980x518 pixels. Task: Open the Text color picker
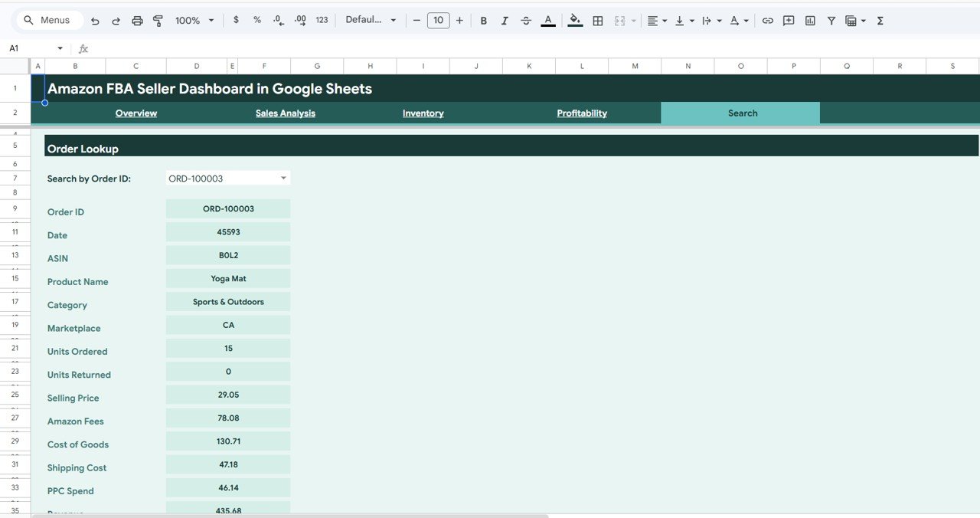point(547,20)
